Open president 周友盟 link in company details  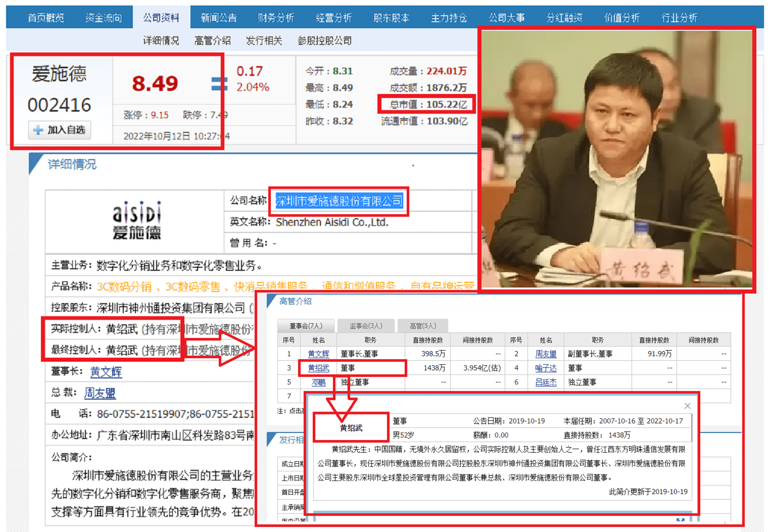pos(100,393)
